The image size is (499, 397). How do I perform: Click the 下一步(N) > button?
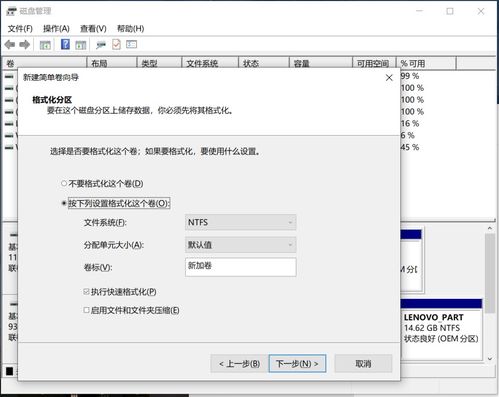coord(297,364)
